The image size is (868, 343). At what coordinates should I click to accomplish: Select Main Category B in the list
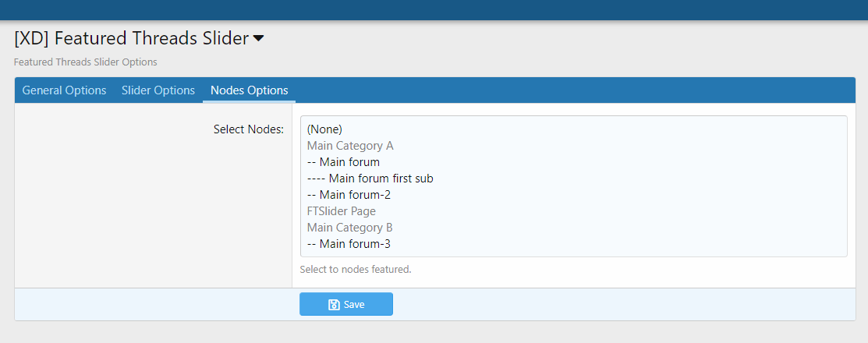coord(349,228)
